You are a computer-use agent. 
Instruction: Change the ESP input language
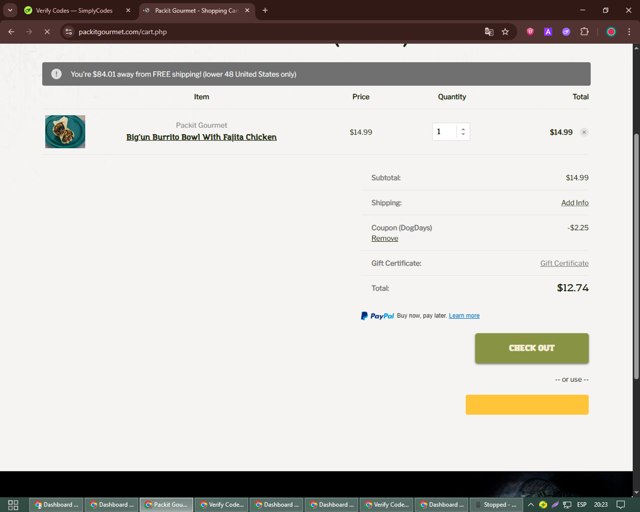pyautogui.click(x=582, y=505)
